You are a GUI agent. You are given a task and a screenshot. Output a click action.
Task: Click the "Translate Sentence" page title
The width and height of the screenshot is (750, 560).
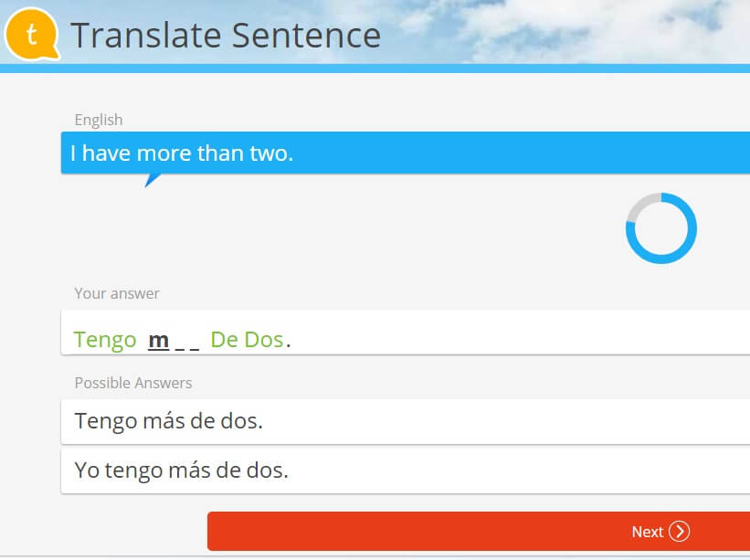[x=226, y=36]
